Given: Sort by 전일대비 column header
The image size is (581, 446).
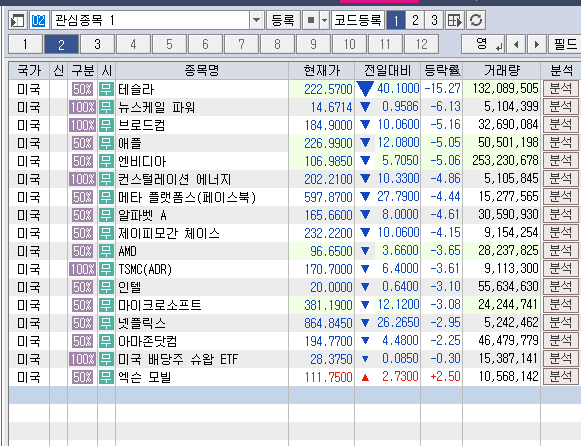Looking at the screenshot, I should [388, 70].
